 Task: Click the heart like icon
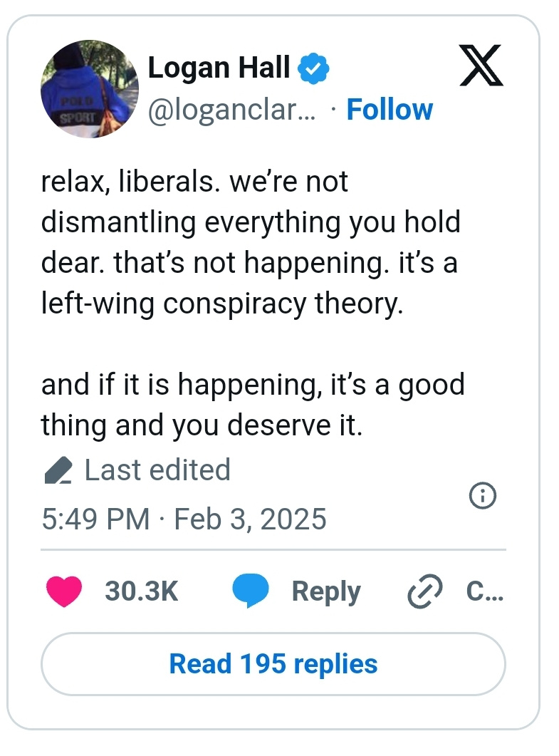64,591
